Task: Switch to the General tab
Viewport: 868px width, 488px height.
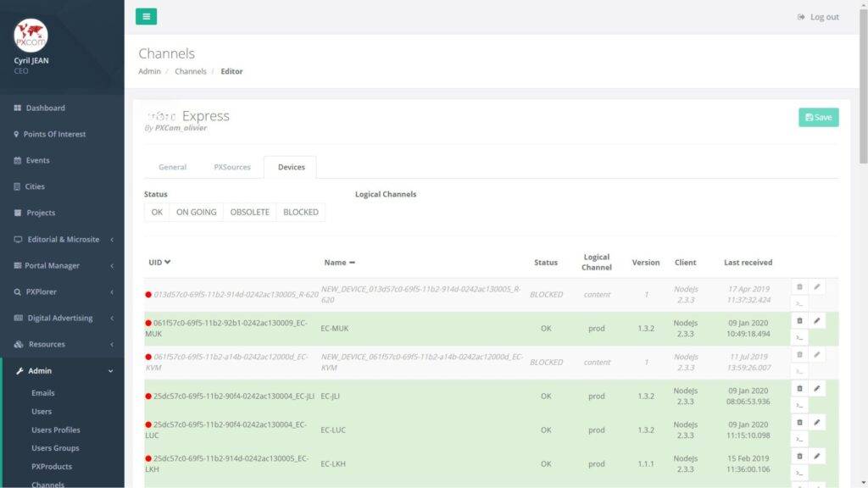Action: (x=172, y=167)
